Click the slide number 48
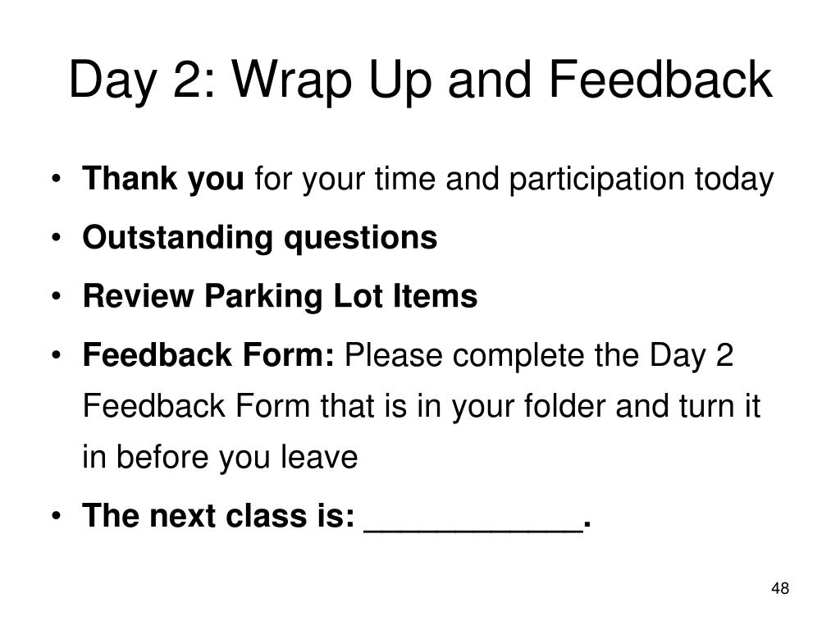The image size is (840, 630). 780,588
